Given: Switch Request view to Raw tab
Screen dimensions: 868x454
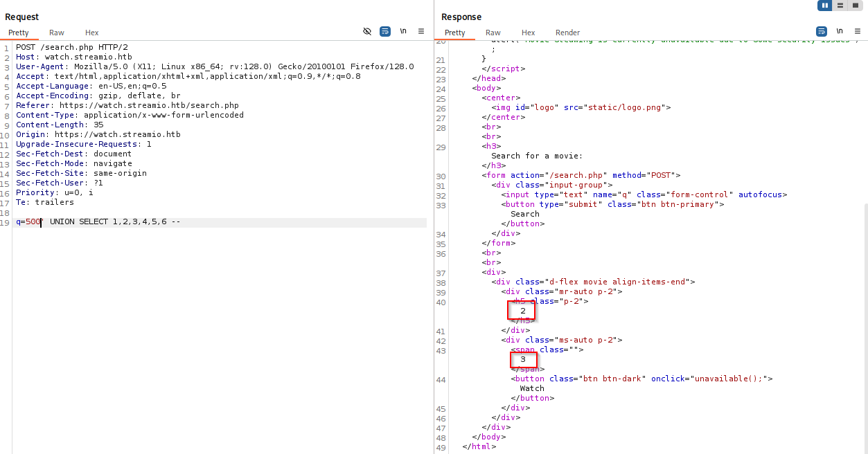Looking at the screenshot, I should 57,33.
